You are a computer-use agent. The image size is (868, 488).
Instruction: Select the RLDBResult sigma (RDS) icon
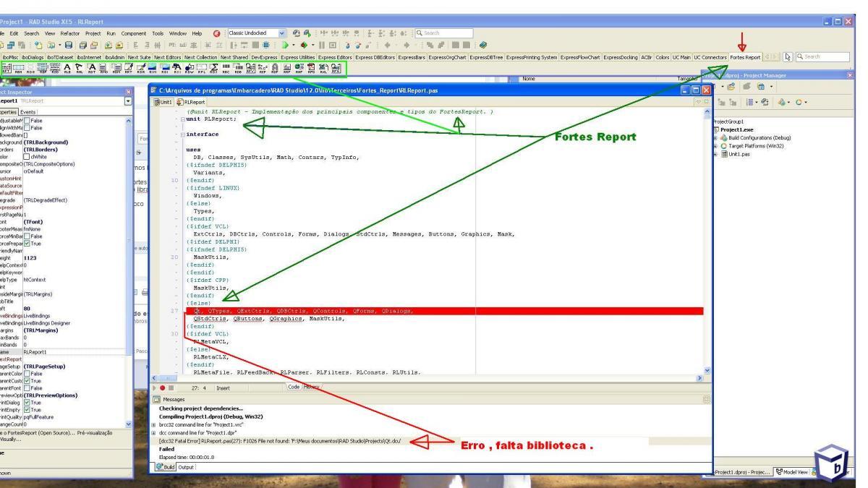(213, 68)
